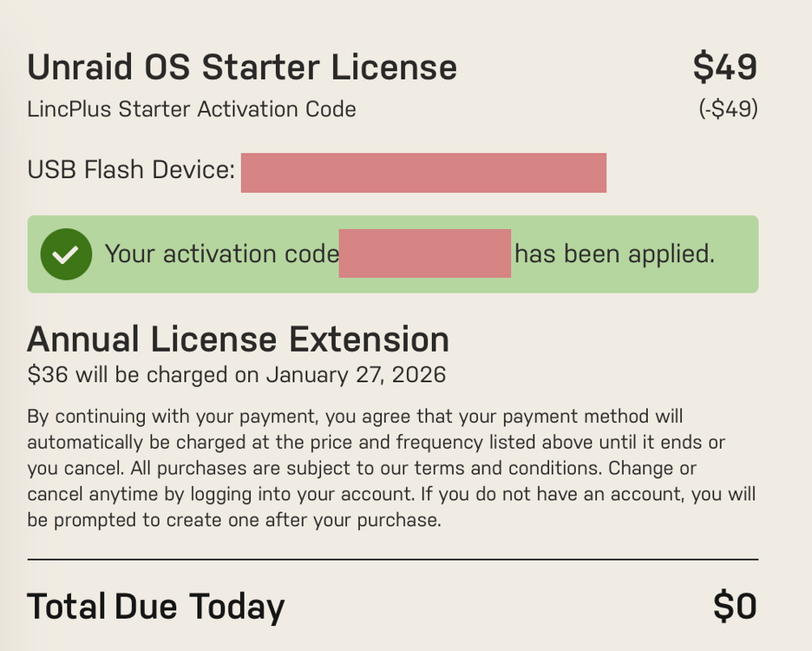Click the January 27, 2026 date text
The width and height of the screenshot is (812, 651).
coord(356,375)
